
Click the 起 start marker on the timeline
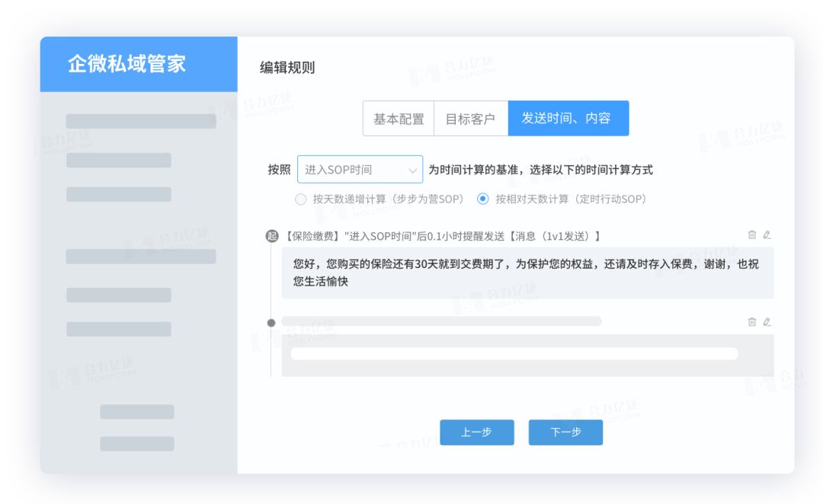click(271, 236)
